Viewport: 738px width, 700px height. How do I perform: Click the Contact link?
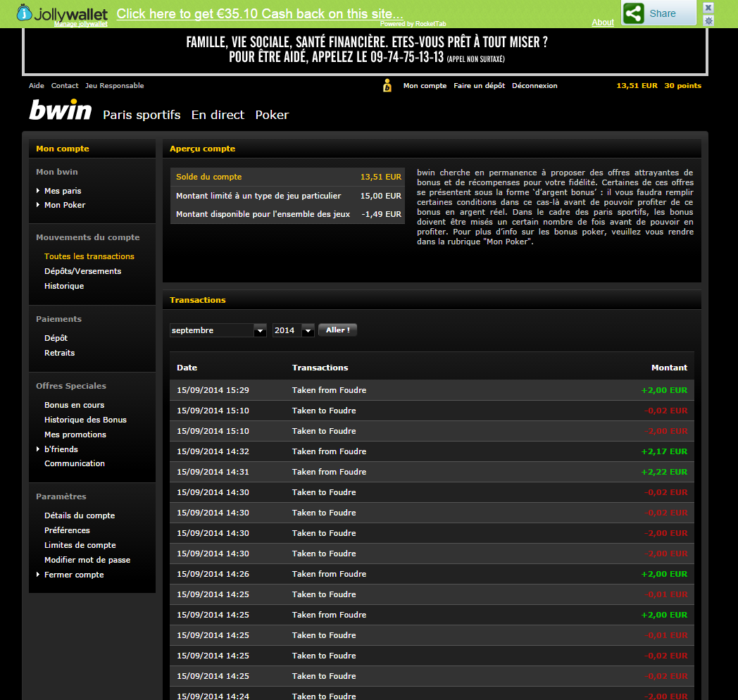tap(65, 86)
